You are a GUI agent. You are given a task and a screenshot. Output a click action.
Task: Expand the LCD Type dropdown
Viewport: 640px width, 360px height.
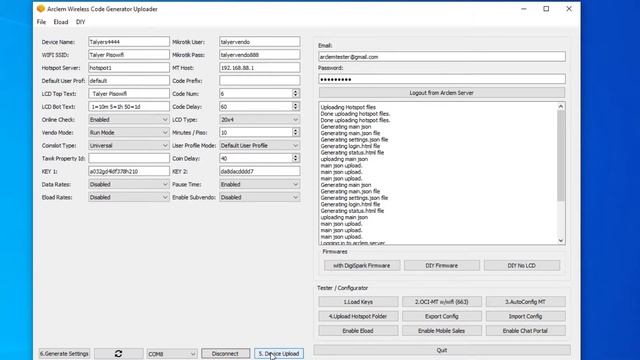(x=260, y=120)
